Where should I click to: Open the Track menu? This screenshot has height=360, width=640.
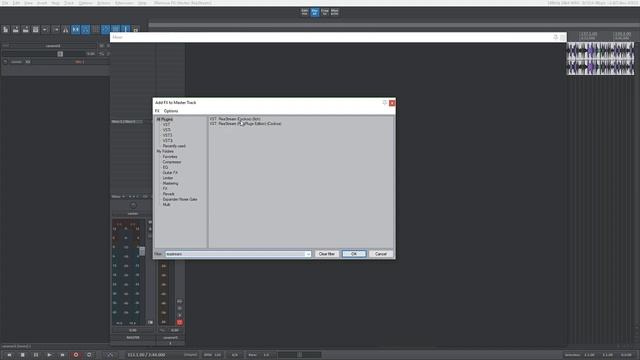[69, 3]
